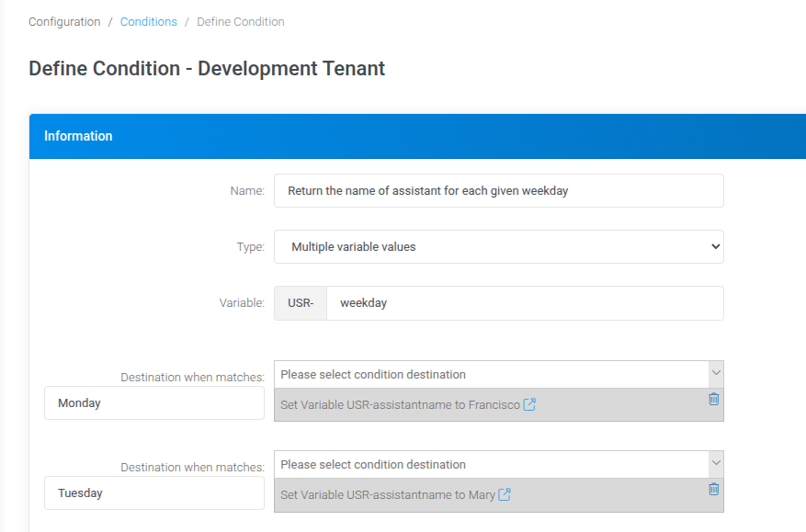The image size is (806, 532).
Task: Click the Tuesday match value field
Action: click(x=153, y=493)
